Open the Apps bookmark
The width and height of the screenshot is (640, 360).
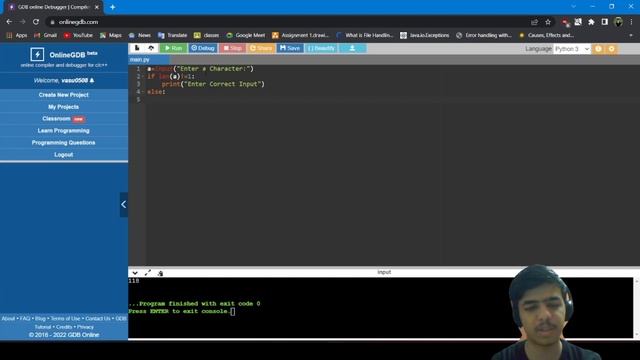(17, 36)
